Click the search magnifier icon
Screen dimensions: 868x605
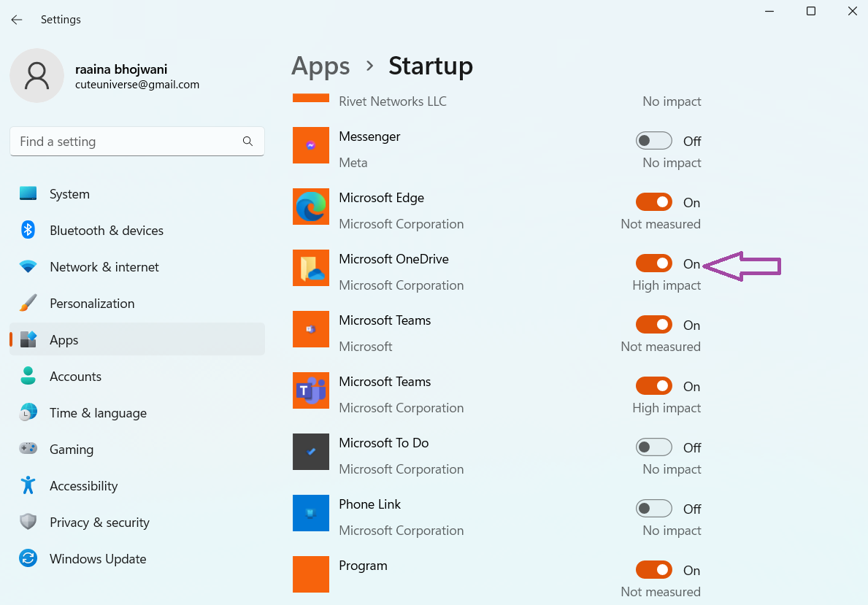[x=247, y=142]
